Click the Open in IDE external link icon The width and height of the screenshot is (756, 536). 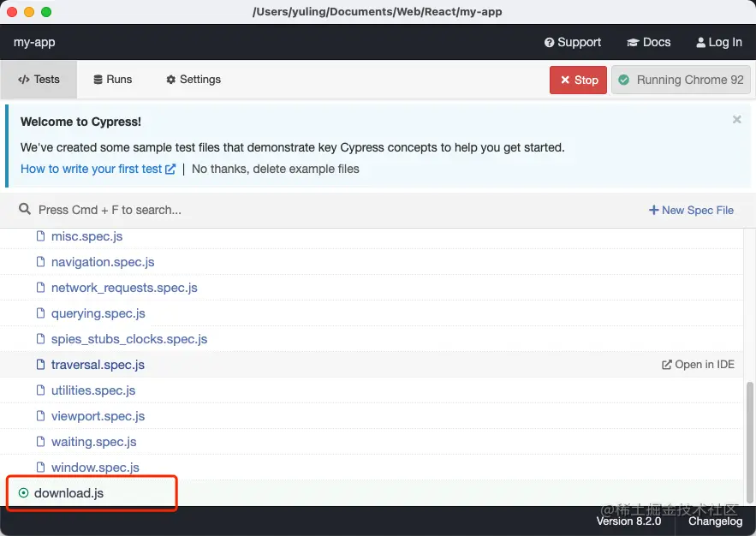pyautogui.click(x=667, y=365)
